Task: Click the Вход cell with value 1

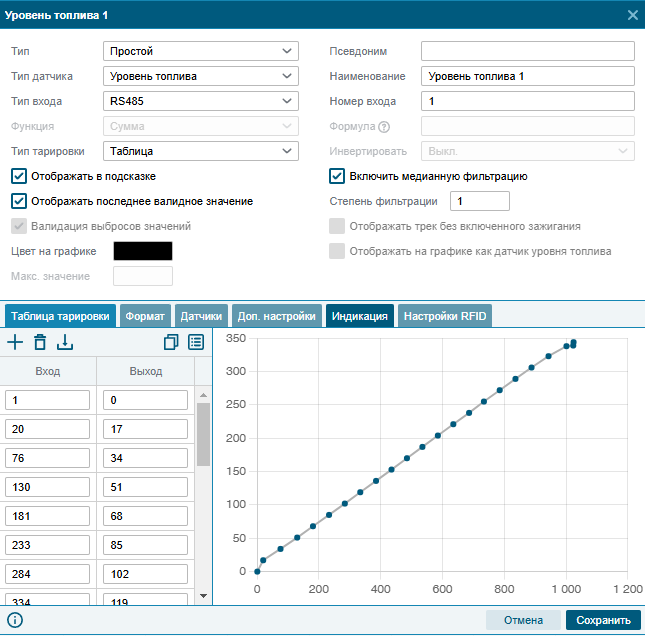Action: (47, 400)
